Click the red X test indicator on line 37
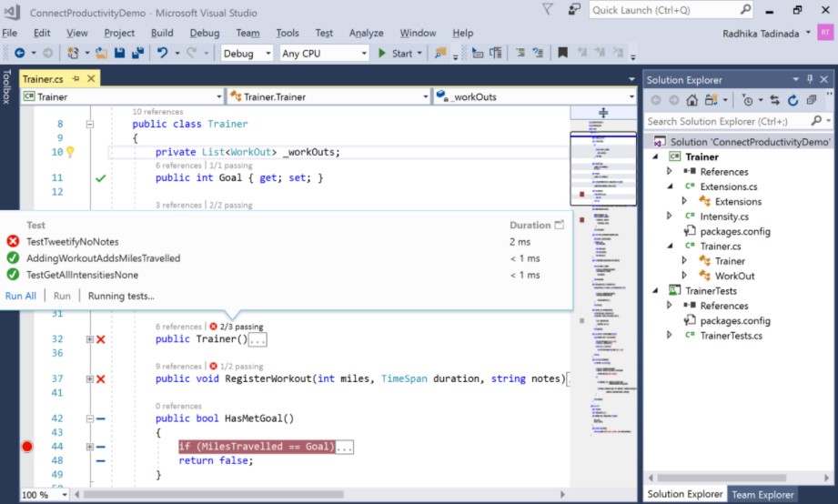 click(x=100, y=379)
